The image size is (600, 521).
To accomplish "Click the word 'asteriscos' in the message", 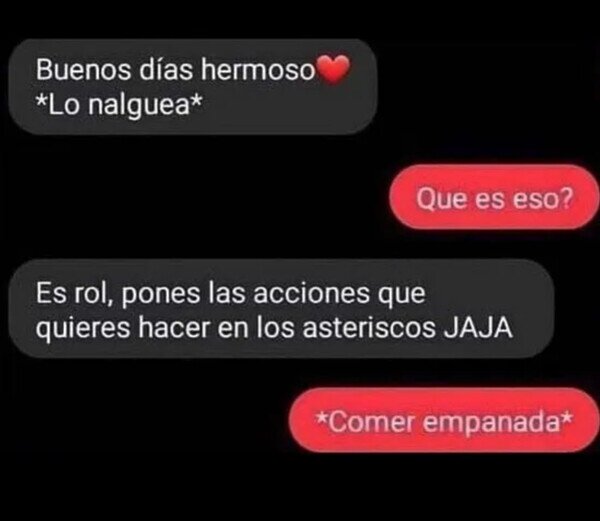I will tap(369, 327).
